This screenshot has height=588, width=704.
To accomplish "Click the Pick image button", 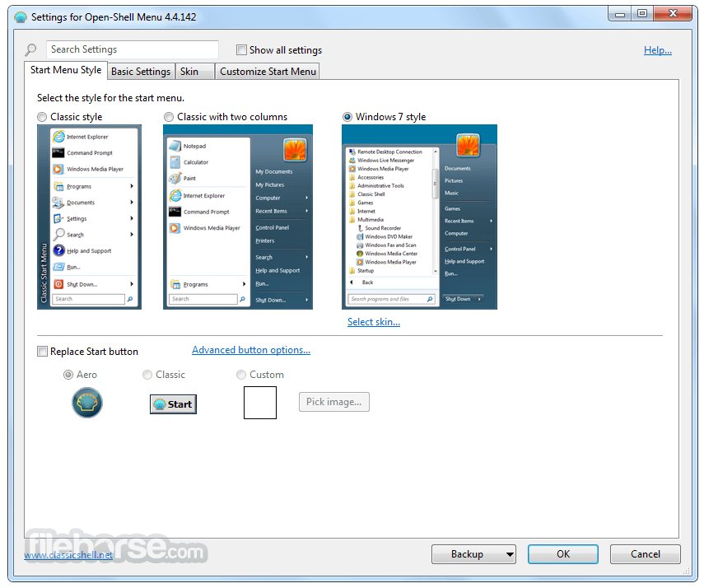I will [x=334, y=402].
